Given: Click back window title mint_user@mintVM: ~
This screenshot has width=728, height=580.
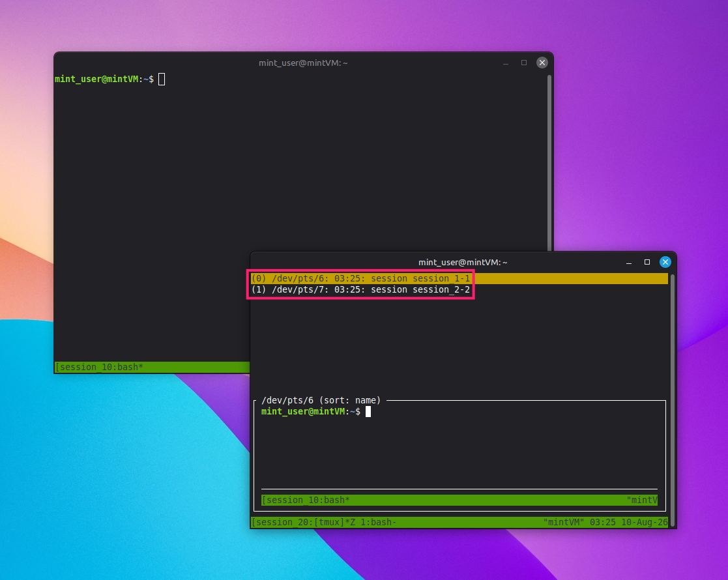Looking at the screenshot, I should (303, 63).
